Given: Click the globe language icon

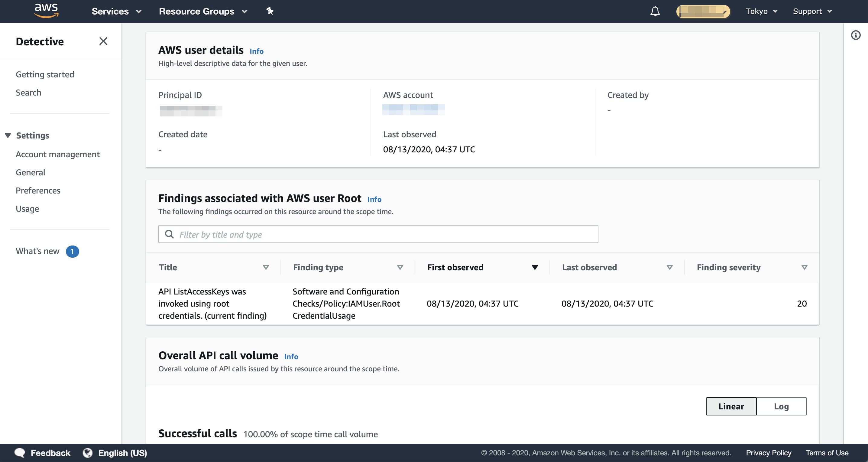Looking at the screenshot, I should (x=88, y=453).
